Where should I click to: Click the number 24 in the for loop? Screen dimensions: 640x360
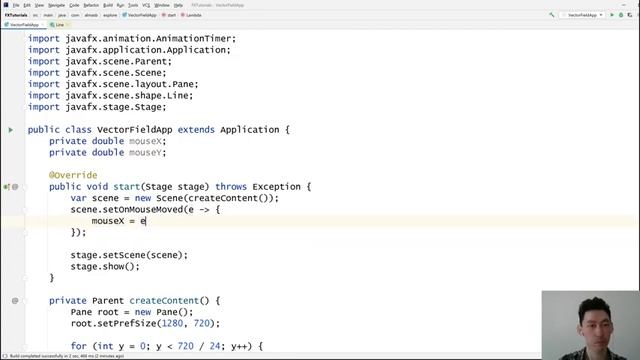point(215,347)
